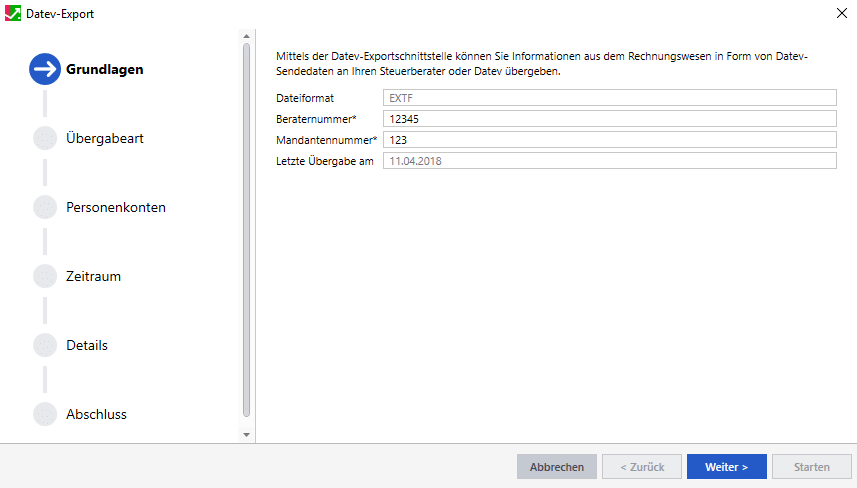Click the Letzte Übergabe am date field
This screenshot has height=488, width=857.
[x=609, y=161]
